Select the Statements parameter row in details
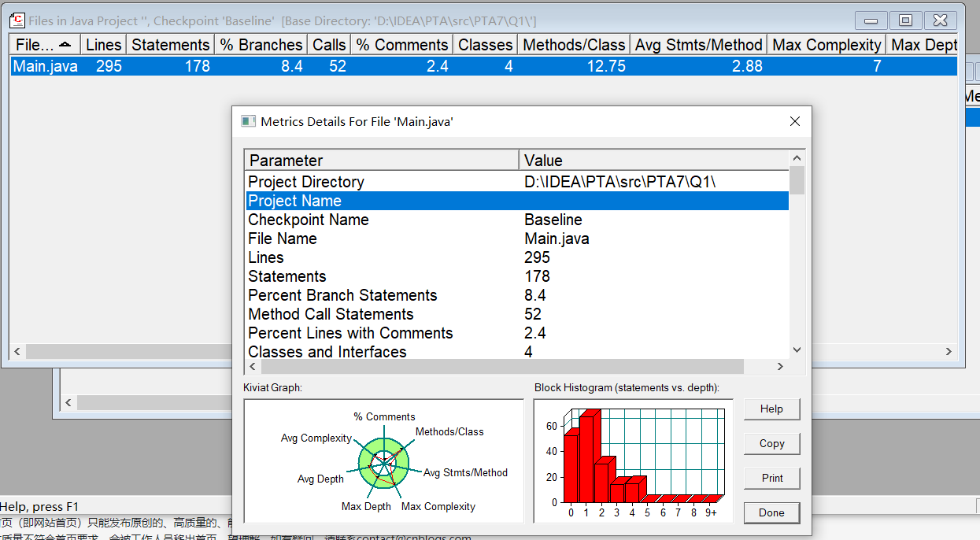The width and height of the screenshot is (980, 540). 517,276
